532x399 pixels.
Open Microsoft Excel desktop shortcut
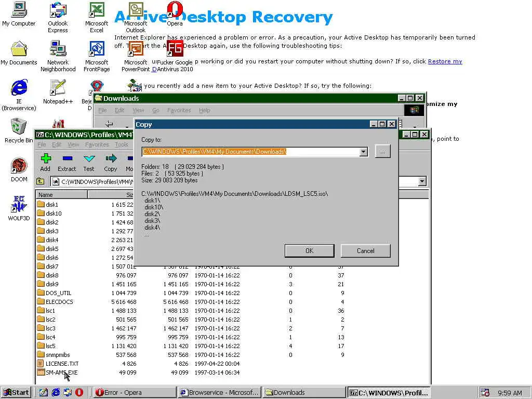tap(97, 17)
